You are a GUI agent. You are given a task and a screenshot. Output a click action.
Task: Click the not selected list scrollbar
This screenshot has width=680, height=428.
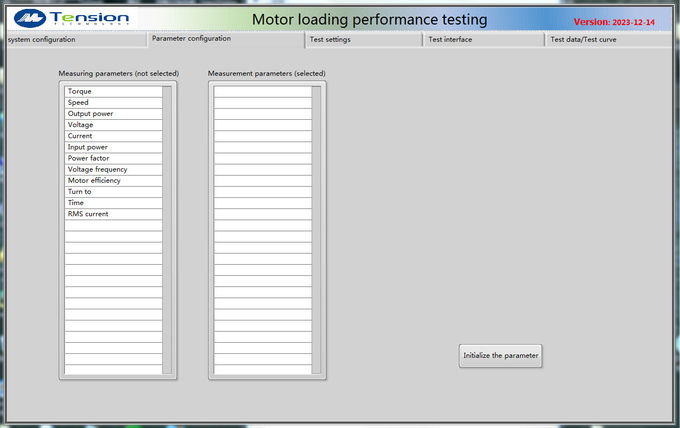tap(167, 230)
